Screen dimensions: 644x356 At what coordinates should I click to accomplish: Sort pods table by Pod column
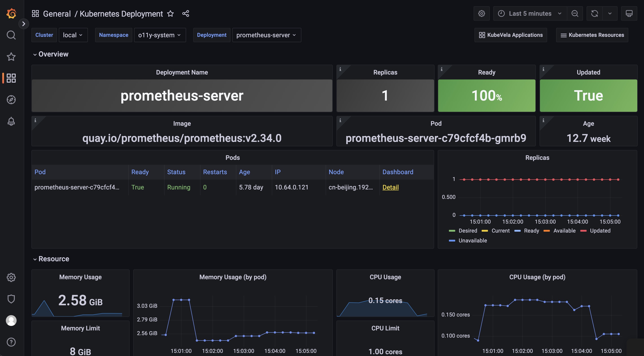point(40,172)
